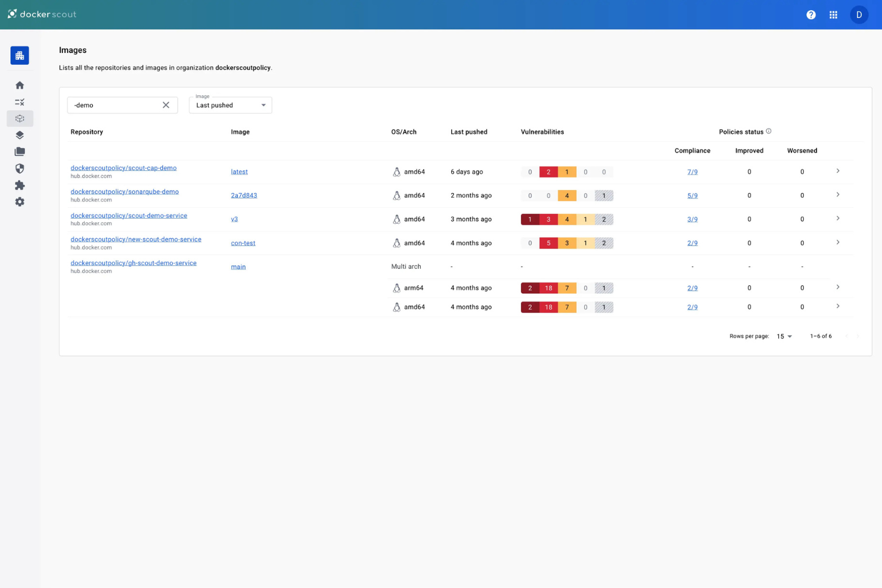Select the Images cube icon in the sidebar
Screen dimensions: 882x588
click(20, 118)
